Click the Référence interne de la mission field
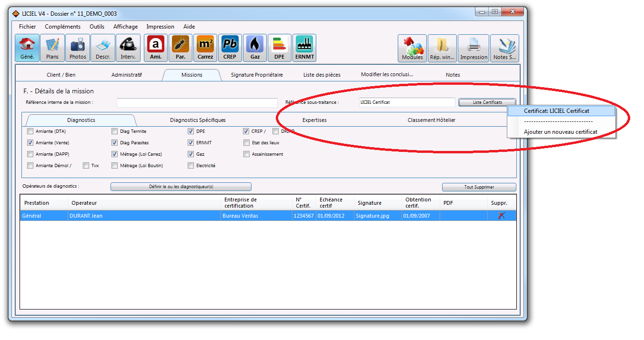Screen dimensions: 644x340 point(197,102)
